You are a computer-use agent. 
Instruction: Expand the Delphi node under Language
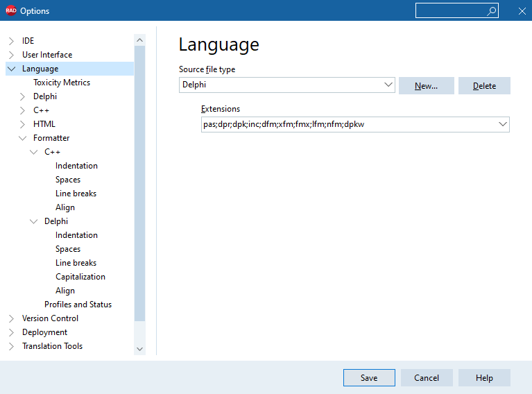click(x=22, y=96)
